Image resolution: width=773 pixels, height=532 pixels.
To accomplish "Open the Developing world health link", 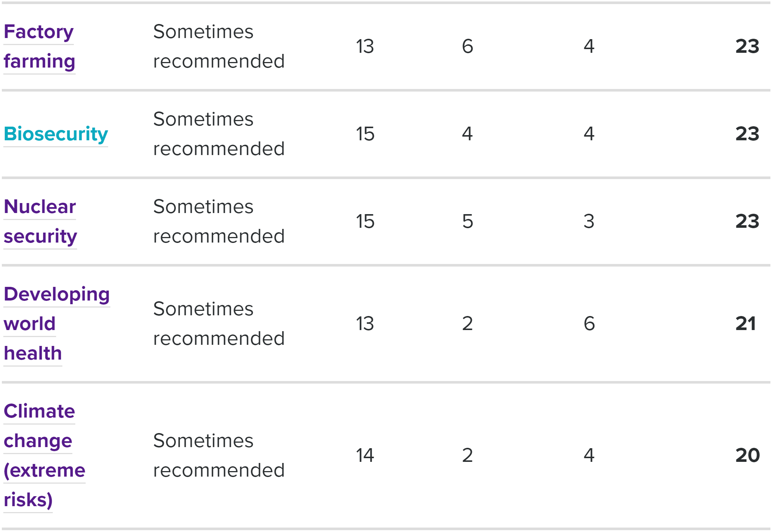I will [57, 324].
